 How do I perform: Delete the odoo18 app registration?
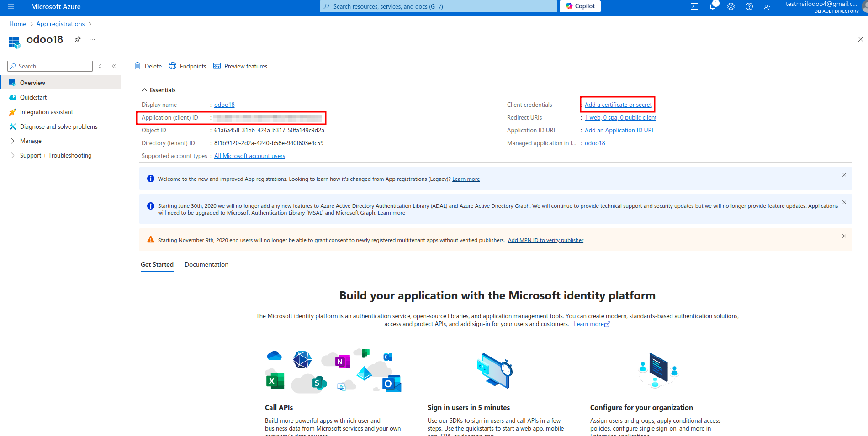coord(148,66)
